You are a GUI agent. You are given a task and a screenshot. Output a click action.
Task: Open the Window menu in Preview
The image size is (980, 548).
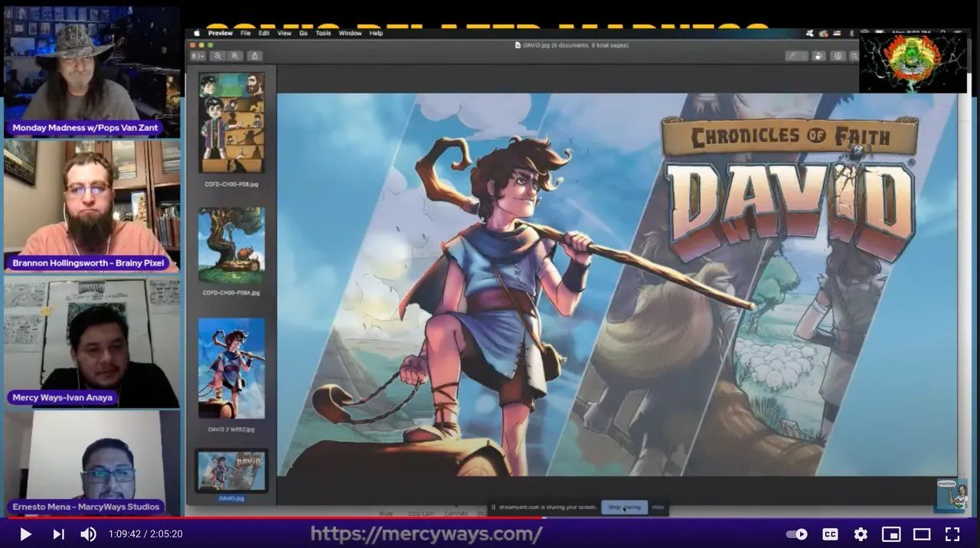pos(350,33)
